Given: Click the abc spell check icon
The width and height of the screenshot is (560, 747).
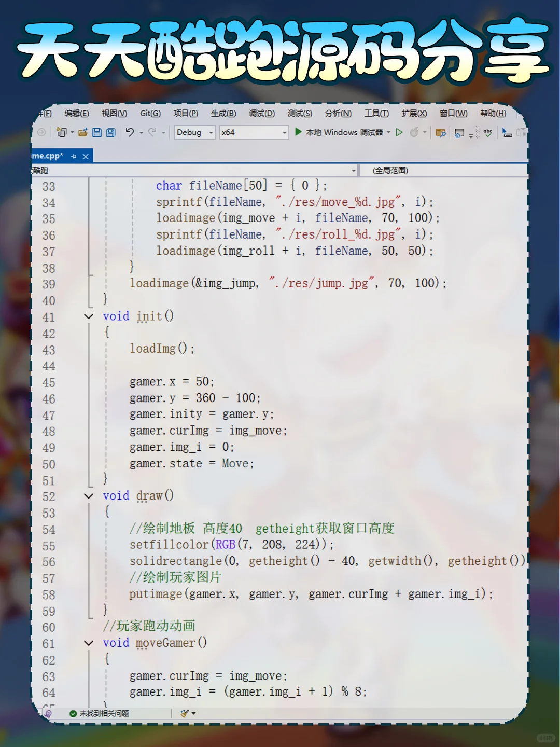Looking at the screenshot, I should tap(488, 132).
